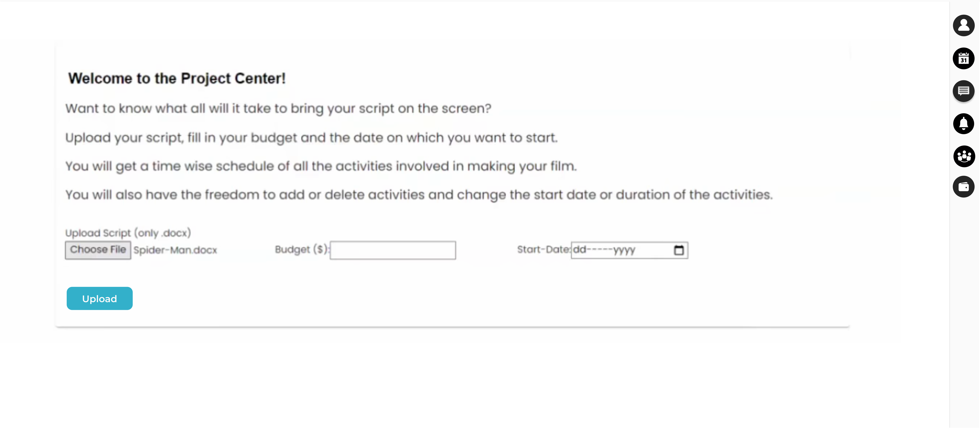Image resolution: width=980 pixels, height=441 pixels.
Task: Select the dd day segment of Start-Date
Action: (x=579, y=250)
